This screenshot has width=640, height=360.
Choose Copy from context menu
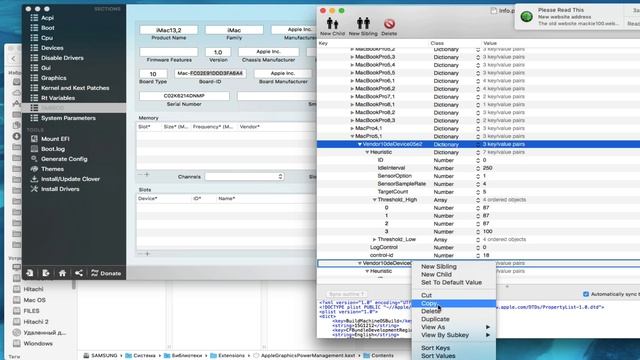pos(429,303)
